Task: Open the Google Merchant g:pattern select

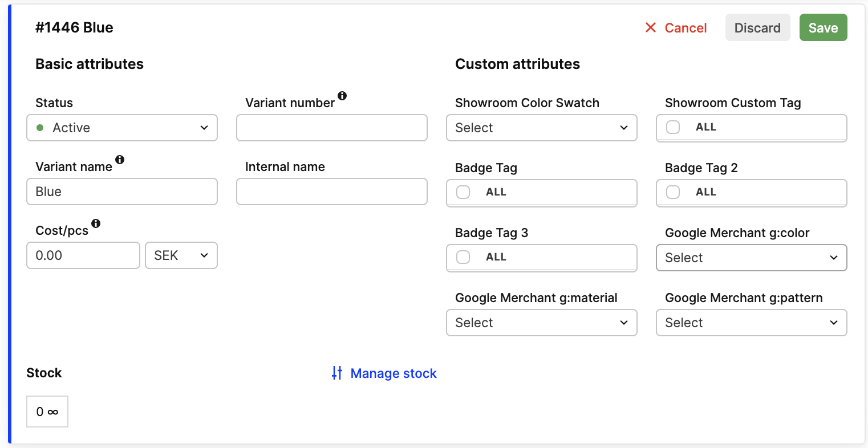Action: (x=751, y=323)
